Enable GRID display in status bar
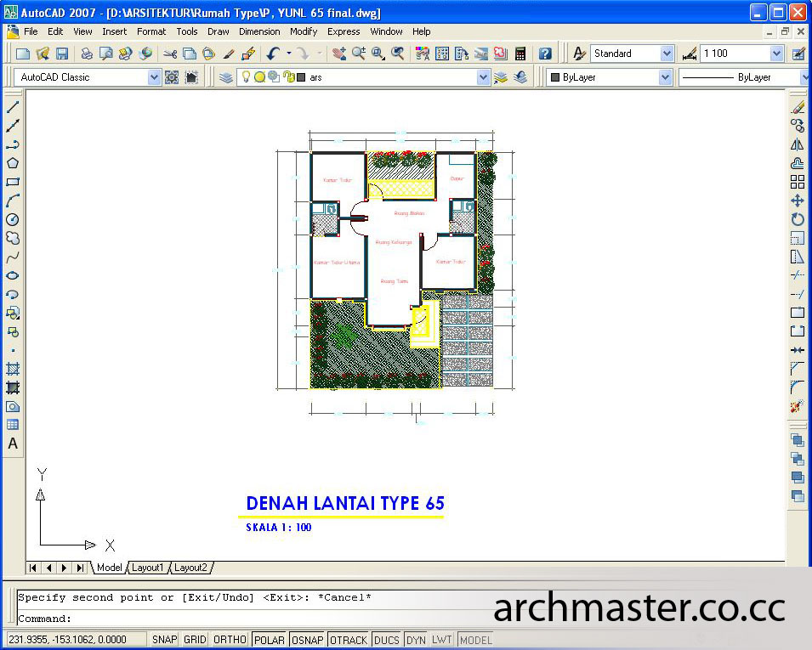812x650 pixels. 194,639
